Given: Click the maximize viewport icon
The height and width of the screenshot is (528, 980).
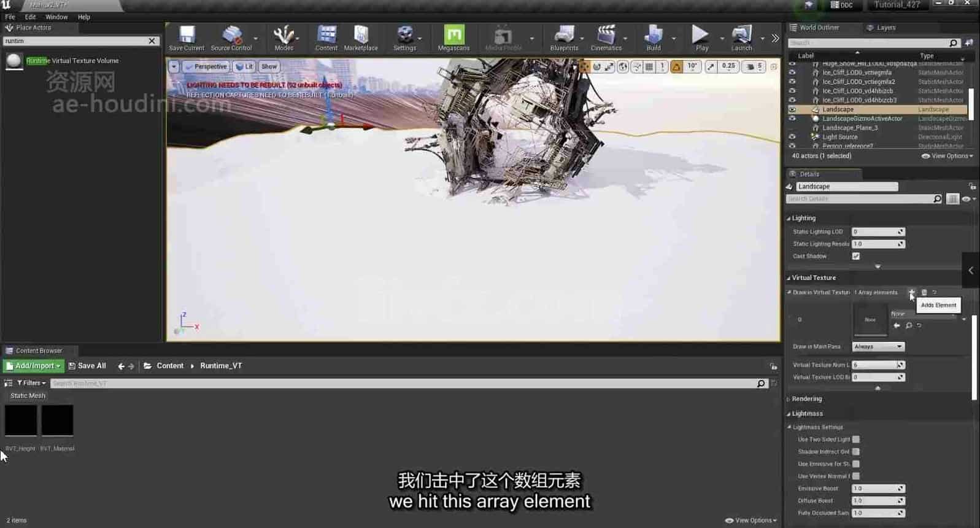Looking at the screenshot, I should click(x=774, y=66).
